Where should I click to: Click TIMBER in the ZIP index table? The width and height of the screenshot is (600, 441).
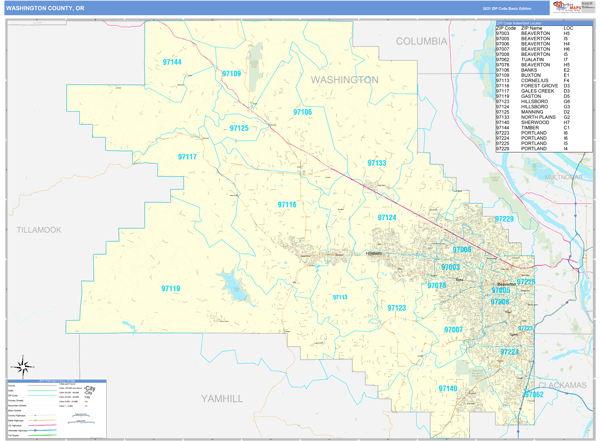[x=530, y=127]
